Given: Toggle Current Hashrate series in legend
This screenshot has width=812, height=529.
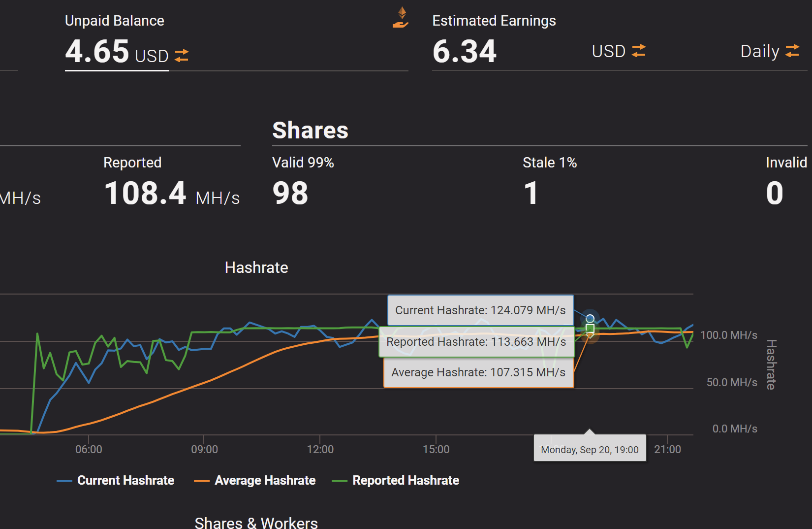Looking at the screenshot, I should click(125, 480).
